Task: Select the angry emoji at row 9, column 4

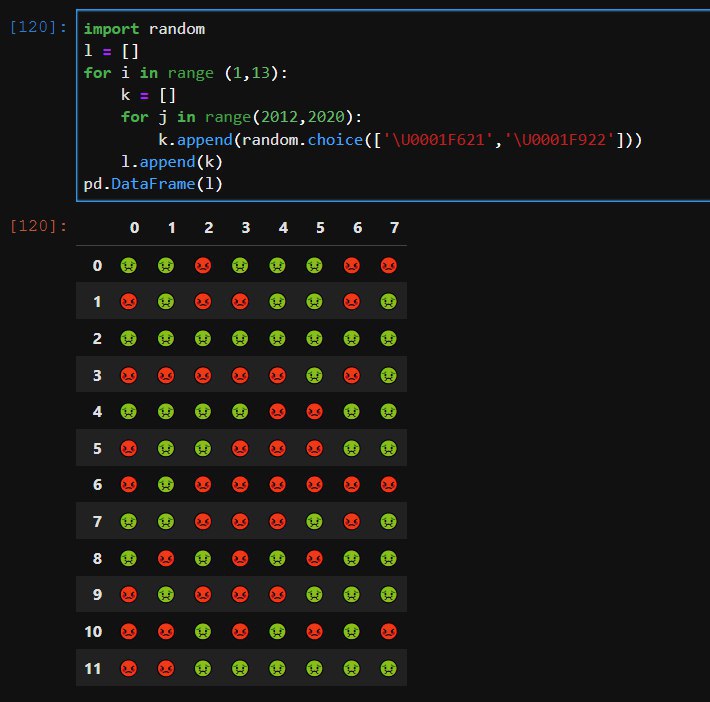Action: click(x=277, y=594)
